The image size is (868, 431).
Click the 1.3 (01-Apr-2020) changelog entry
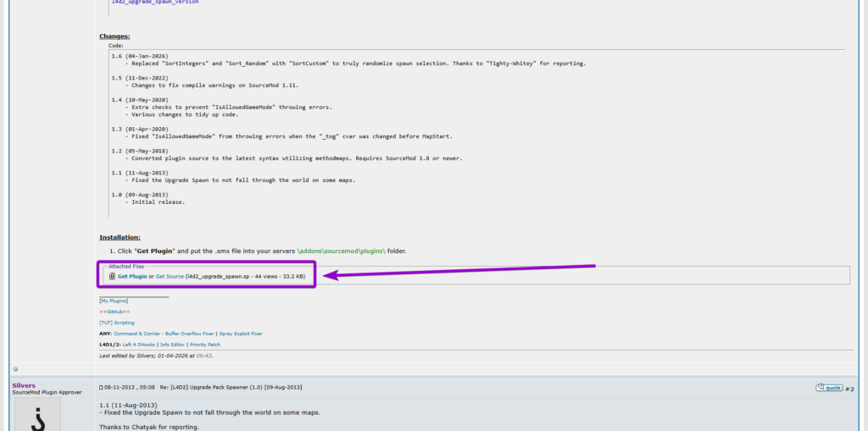(x=140, y=129)
